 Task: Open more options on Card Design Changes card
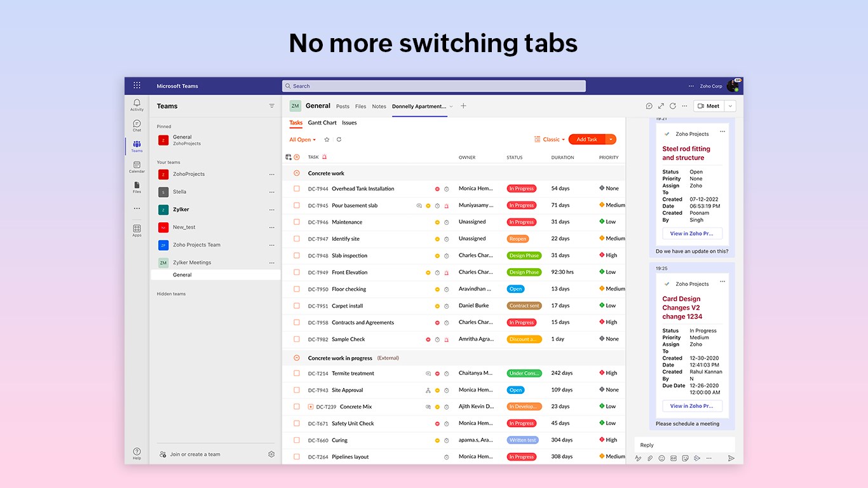pyautogui.click(x=722, y=281)
